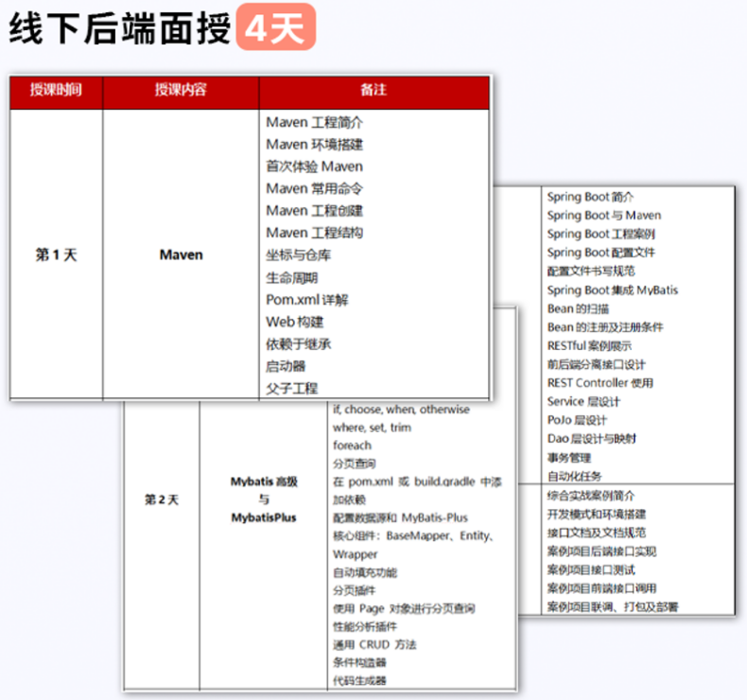
Task: Click the 通用 CRUD 方法 line
Action: [x=374, y=645]
